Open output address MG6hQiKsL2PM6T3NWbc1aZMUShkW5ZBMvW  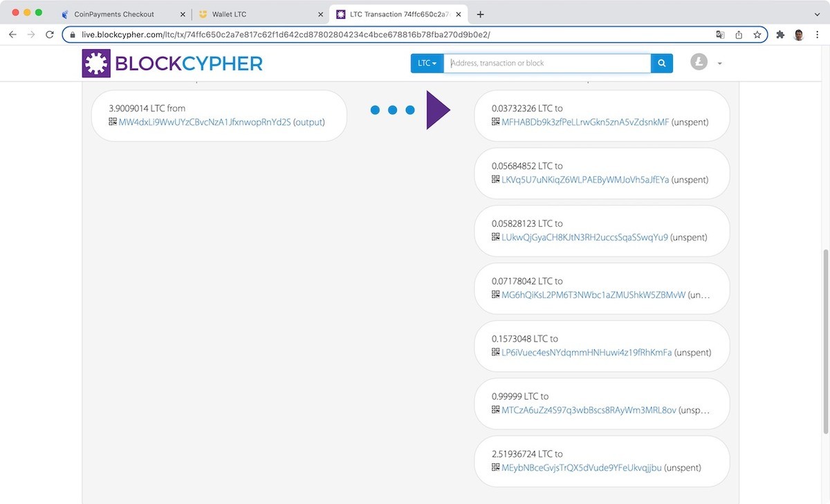point(593,295)
